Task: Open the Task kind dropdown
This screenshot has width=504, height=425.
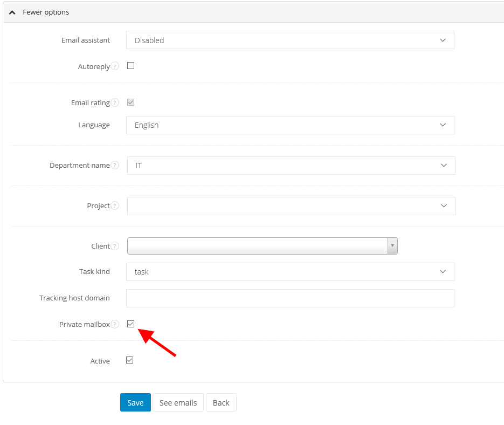Action: pyautogui.click(x=290, y=272)
